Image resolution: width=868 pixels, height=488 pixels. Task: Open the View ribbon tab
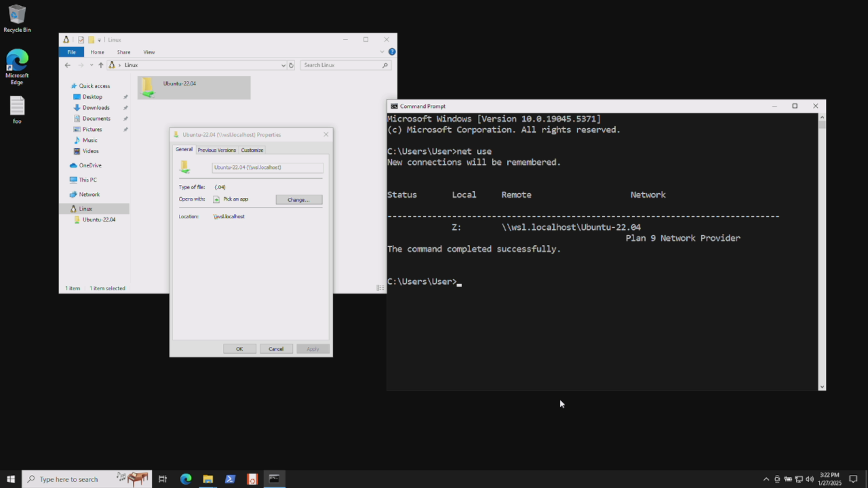pyautogui.click(x=149, y=52)
